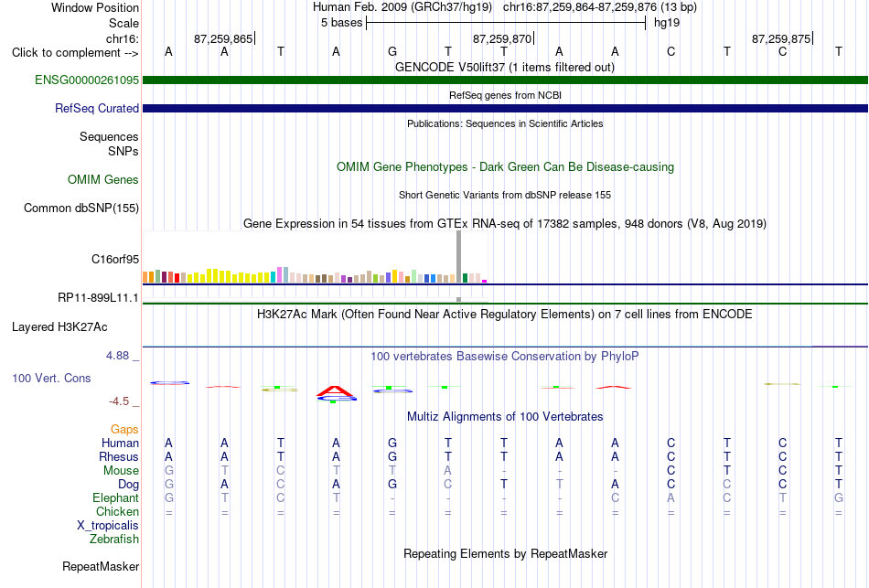Click the 100 Vert. Cons track label
The image size is (869, 588).
tap(51, 378)
